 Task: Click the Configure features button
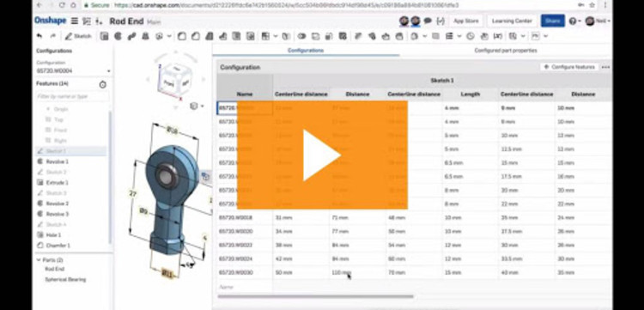point(569,67)
